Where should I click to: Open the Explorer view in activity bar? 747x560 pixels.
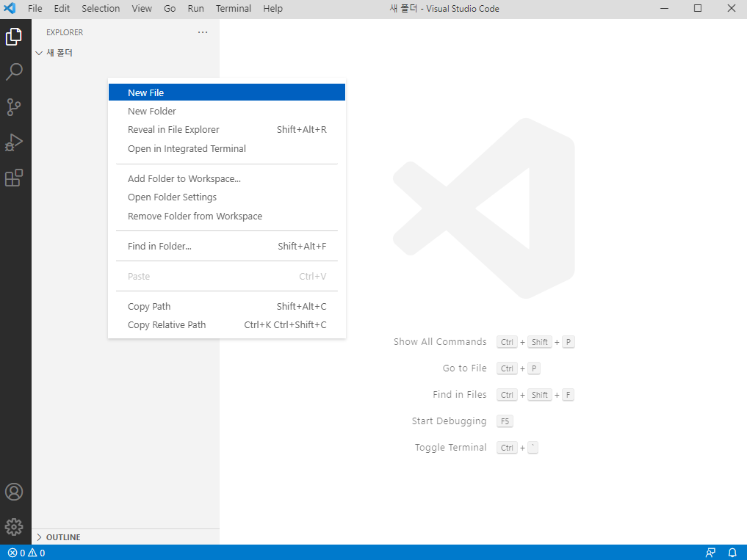(14, 37)
